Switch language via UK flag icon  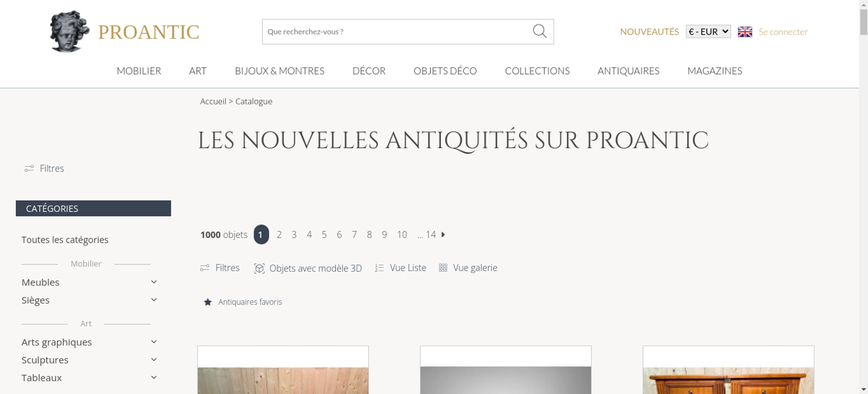[745, 32]
